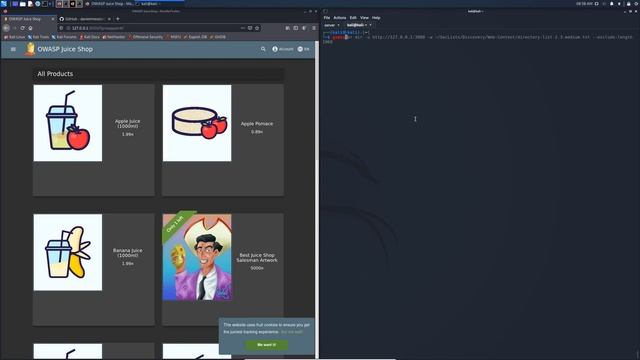
Task: Open the Juice Shop side navigation menu
Action: (x=13, y=49)
